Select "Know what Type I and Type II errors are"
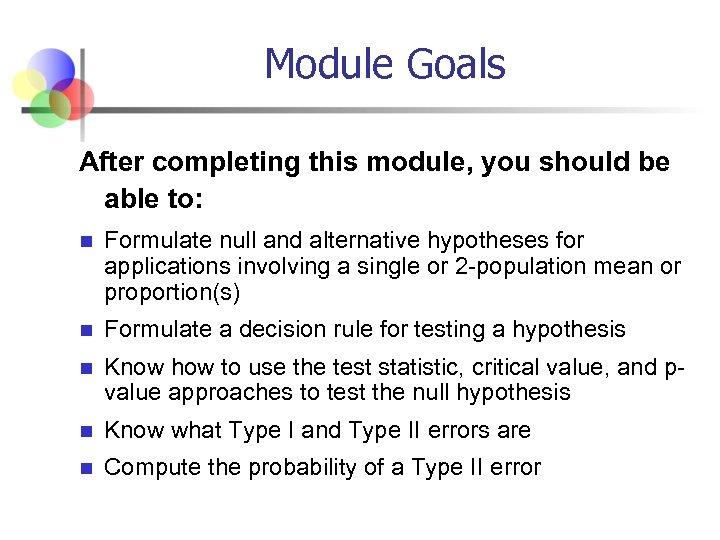The height and width of the screenshot is (540, 720). click(317, 431)
